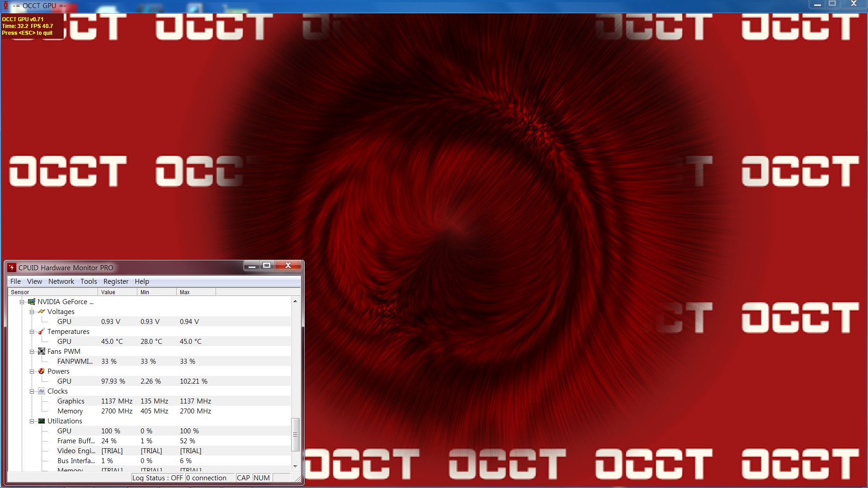Click the Min column header
The width and height of the screenshot is (868, 488).
157,292
